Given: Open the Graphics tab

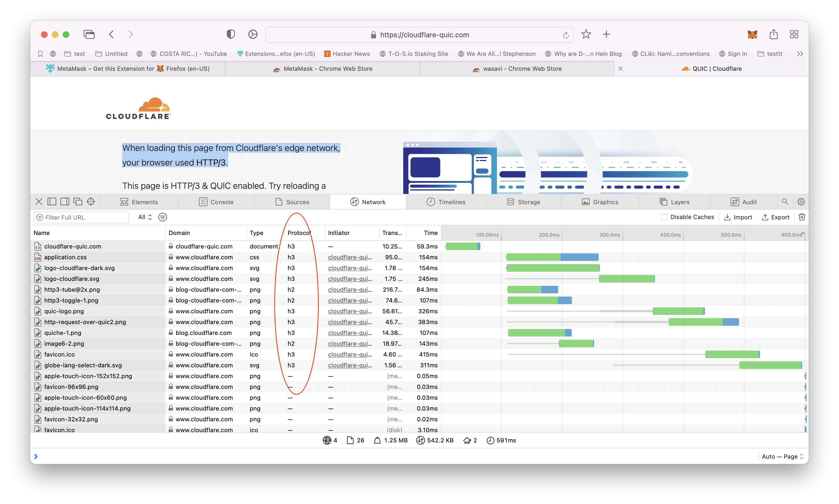Looking at the screenshot, I should [x=600, y=202].
